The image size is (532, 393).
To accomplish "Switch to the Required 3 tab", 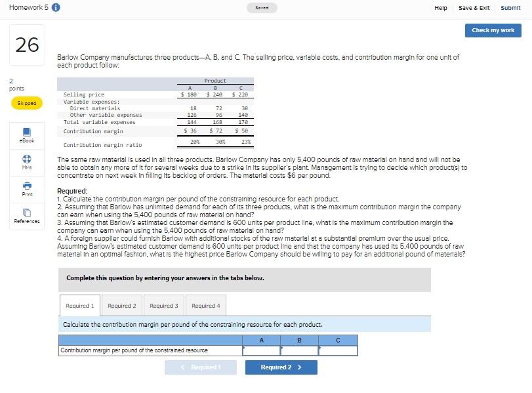I will [x=164, y=306].
